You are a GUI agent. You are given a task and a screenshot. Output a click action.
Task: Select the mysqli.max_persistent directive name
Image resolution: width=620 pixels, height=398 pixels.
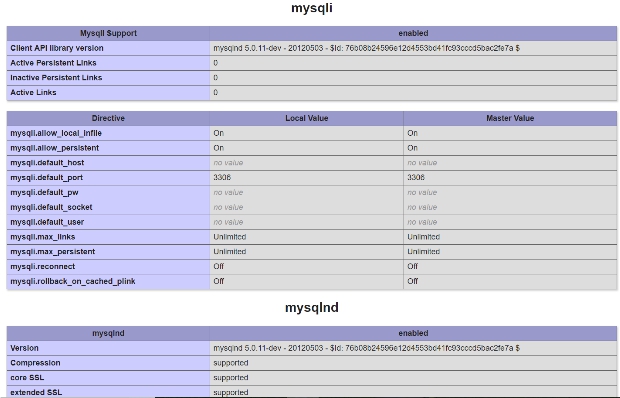(x=53, y=252)
